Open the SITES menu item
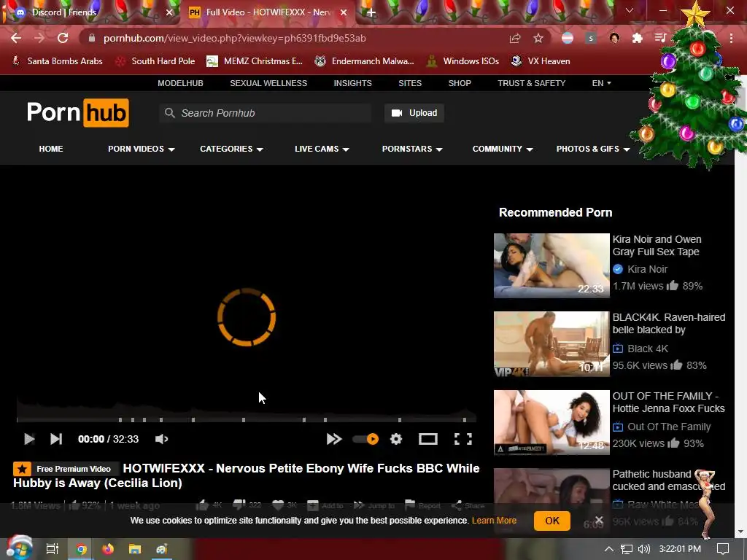The height and width of the screenshot is (560, 747). click(410, 83)
